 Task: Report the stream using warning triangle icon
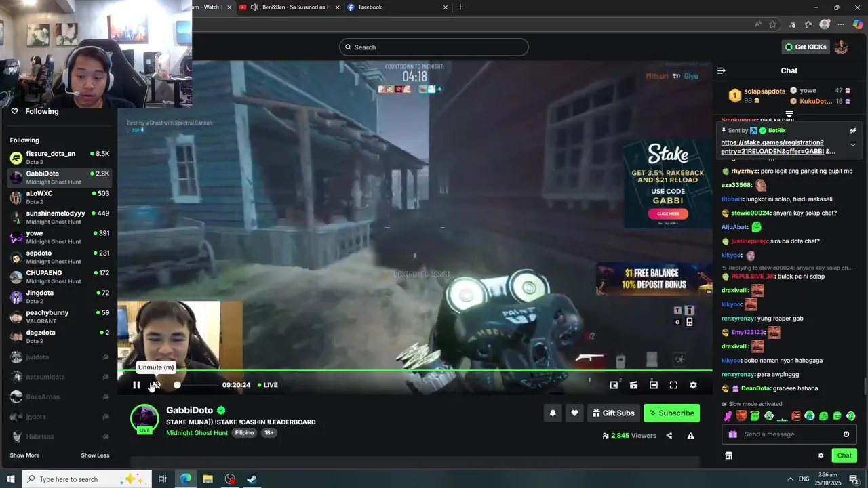690,436
